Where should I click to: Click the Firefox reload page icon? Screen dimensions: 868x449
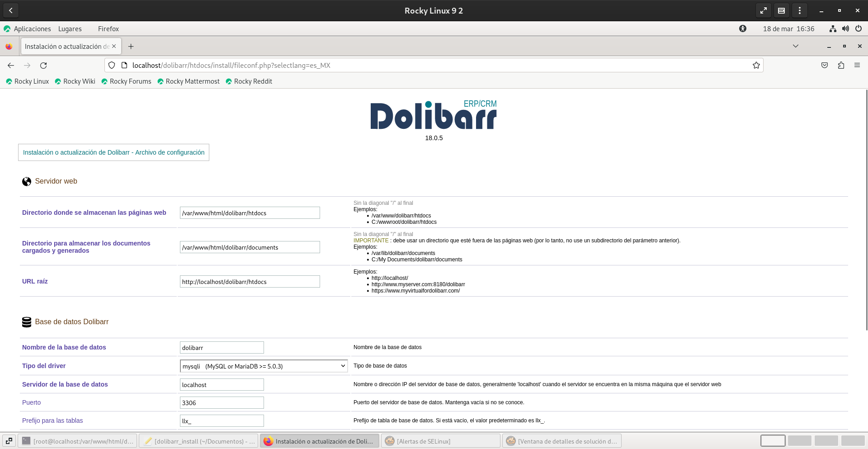click(43, 66)
